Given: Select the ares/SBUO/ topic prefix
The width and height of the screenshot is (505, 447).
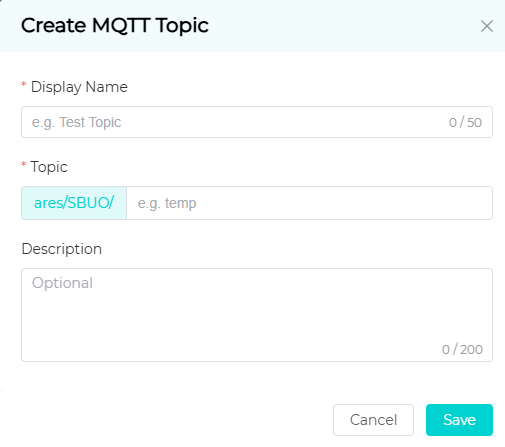Looking at the screenshot, I should [74, 203].
